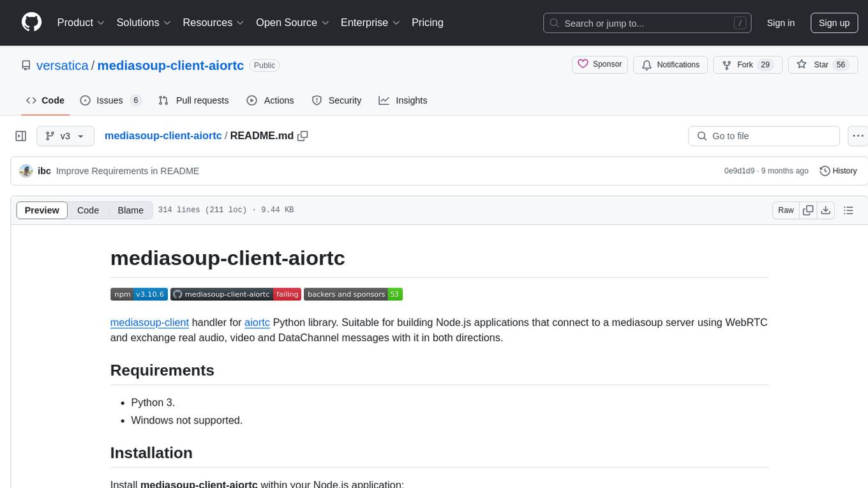Click the Installation heading
The width and height of the screenshot is (868, 488).
(151, 453)
